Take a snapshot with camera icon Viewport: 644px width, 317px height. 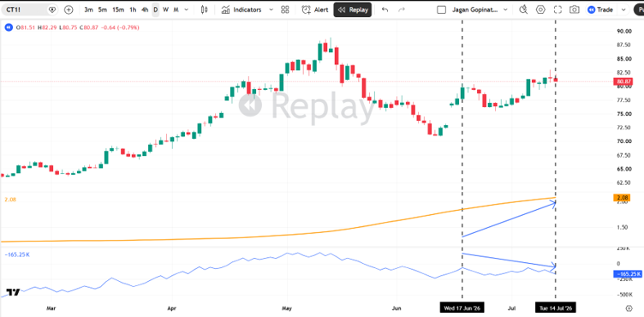[574, 10]
